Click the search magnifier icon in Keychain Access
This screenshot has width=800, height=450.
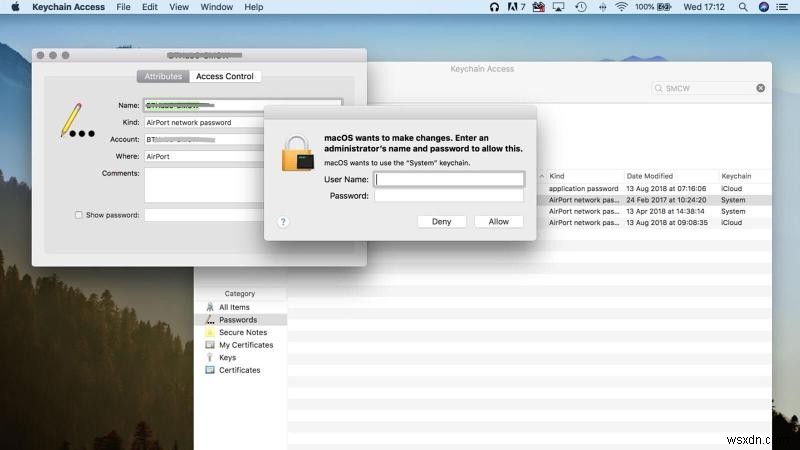(x=658, y=88)
